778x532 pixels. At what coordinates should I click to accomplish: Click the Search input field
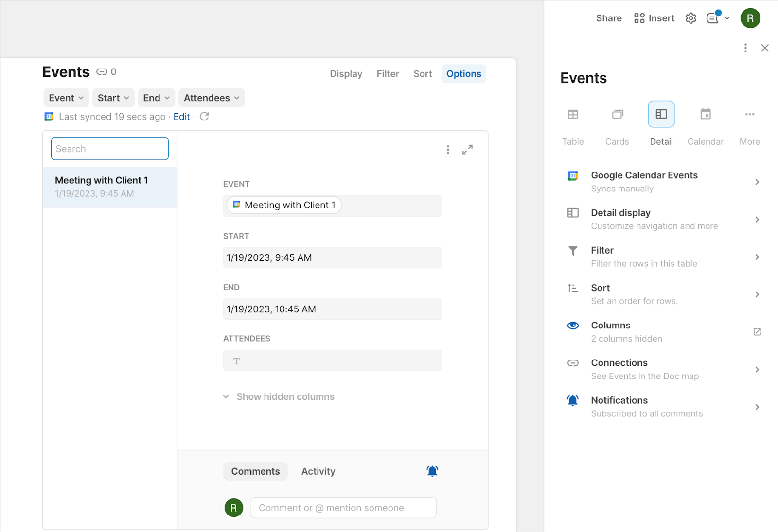click(110, 149)
